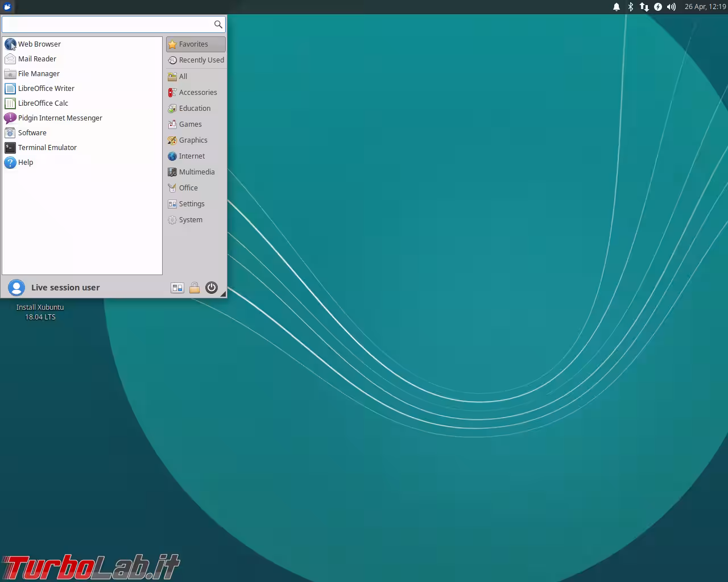Open the All Settings button at menu bottom

pos(177,288)
